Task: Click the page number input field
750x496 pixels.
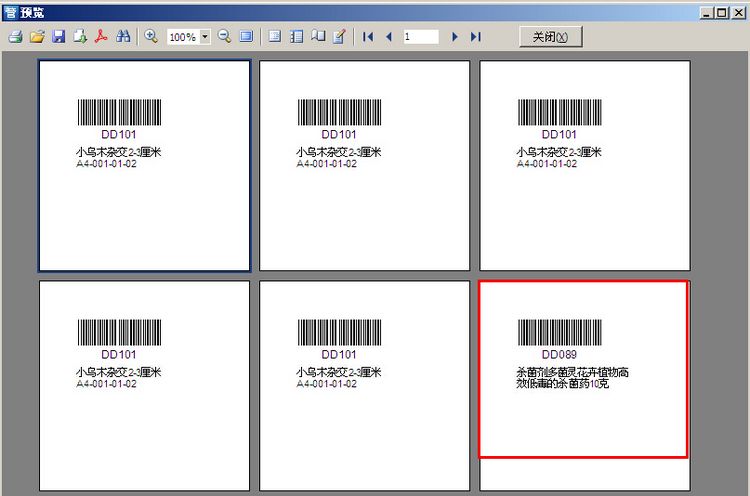Action: tap(420, 37)
